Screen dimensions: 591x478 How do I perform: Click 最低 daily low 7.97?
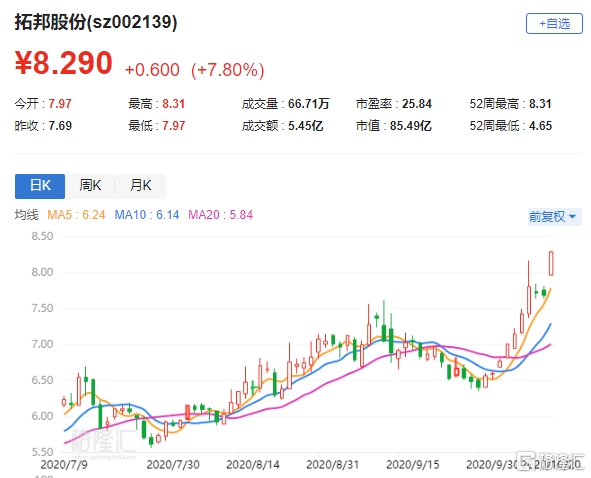pos(156,126)
